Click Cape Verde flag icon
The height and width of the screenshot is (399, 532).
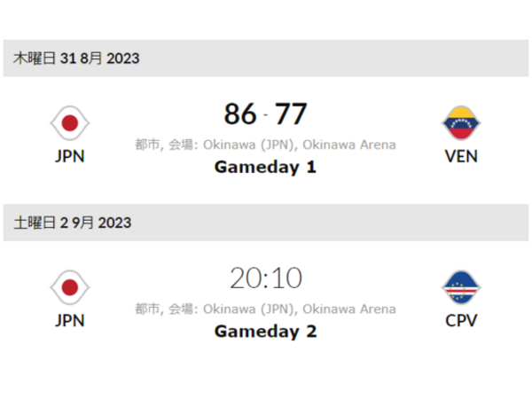[x=461, y=287]
